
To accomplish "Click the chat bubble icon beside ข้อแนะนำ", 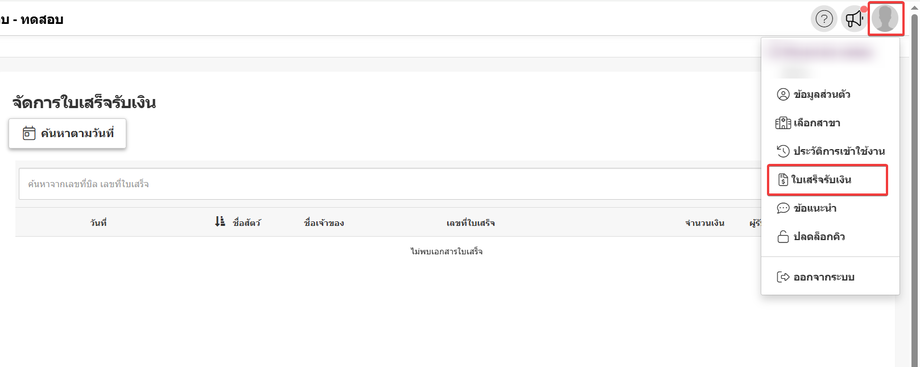I will [783, 208].
